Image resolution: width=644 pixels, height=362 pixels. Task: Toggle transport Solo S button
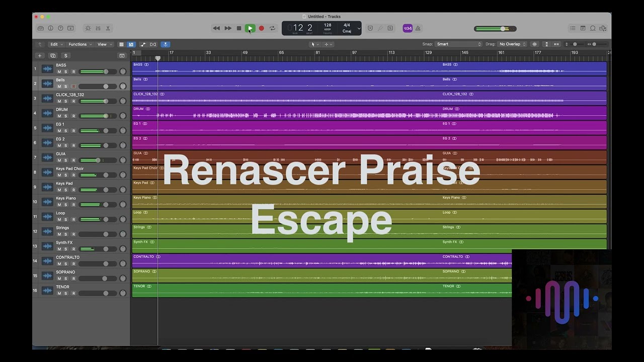tap(390, 28)
